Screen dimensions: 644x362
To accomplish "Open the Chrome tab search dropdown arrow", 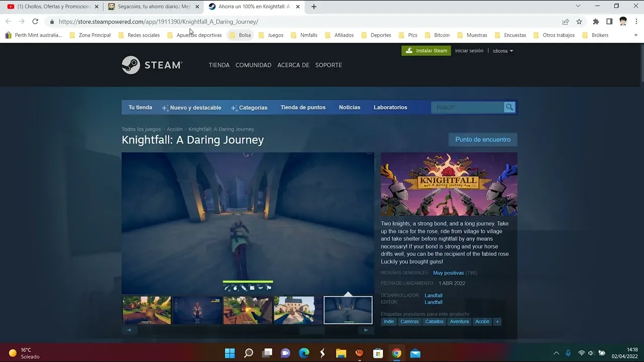I will pyautogui.click(x=578, y=6).
